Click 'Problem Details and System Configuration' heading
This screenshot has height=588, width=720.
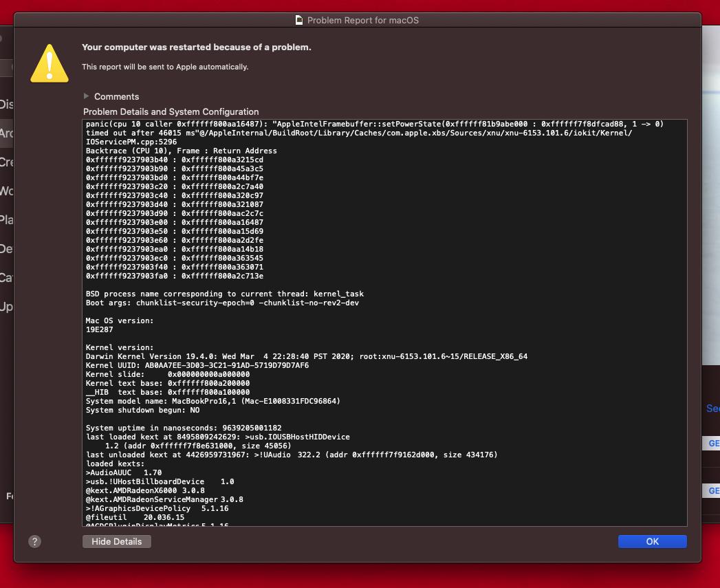171,111
